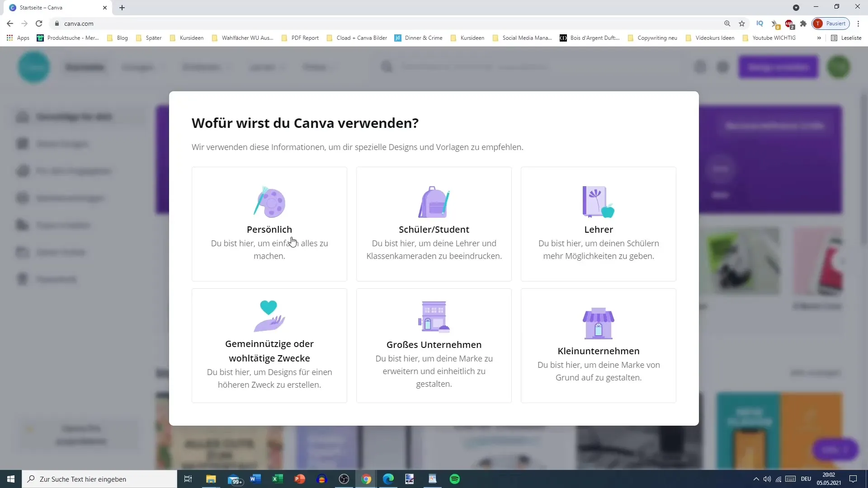Select the Persönlich usage card title

269,230
